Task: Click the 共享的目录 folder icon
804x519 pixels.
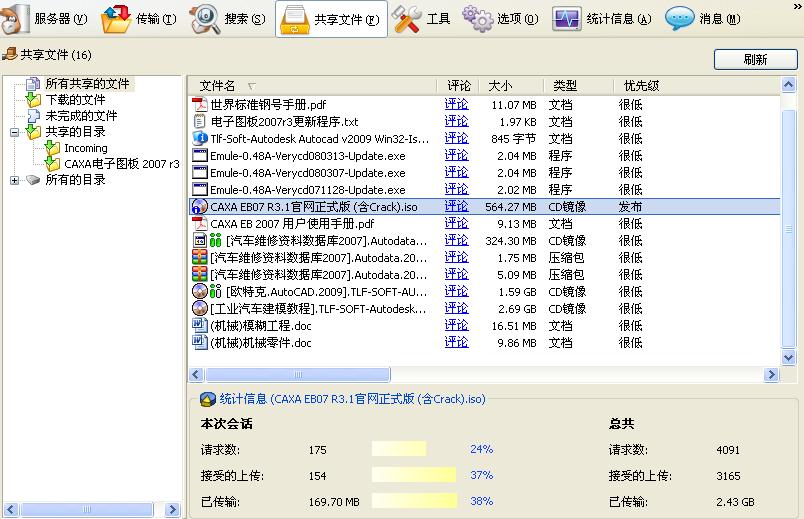Action: [x=33, y=132]
